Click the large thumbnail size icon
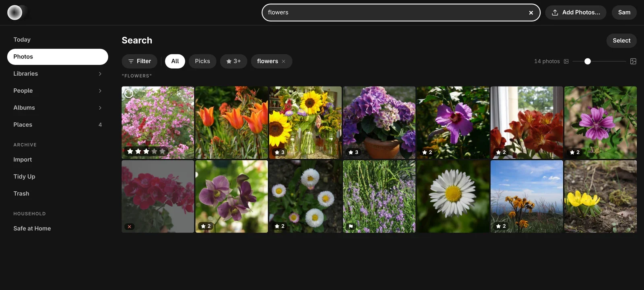This screenshot has width=644, height=290. (x=633, y=61)
